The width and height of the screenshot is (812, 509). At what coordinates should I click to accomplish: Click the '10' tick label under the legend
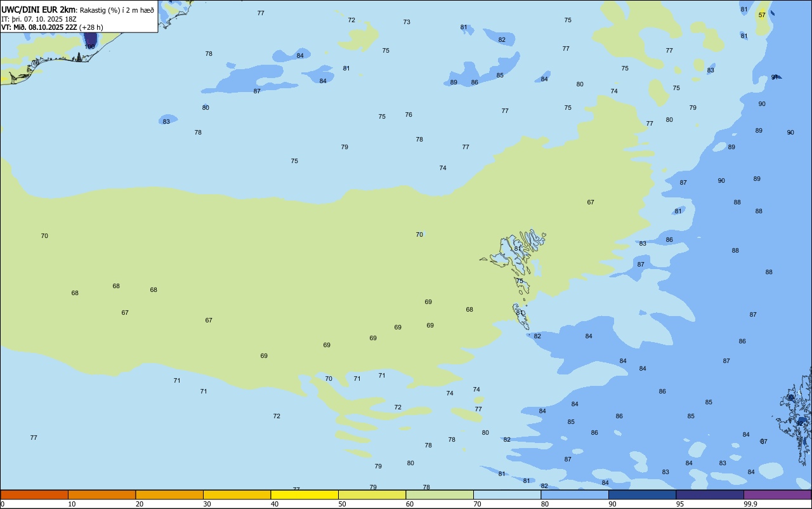click(72, 504)
